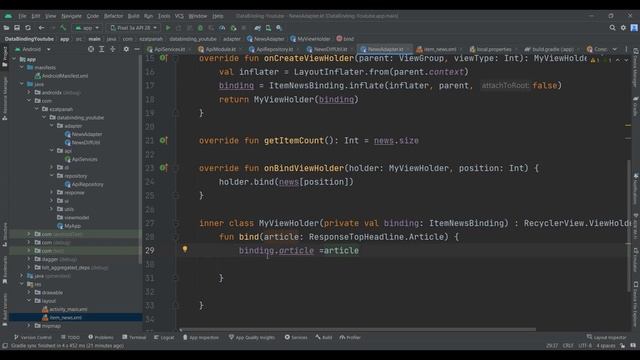This screenshot has width=640, height=360.
Task: Click Expand All icon in Project panel
Action: [x=102, y=49]
